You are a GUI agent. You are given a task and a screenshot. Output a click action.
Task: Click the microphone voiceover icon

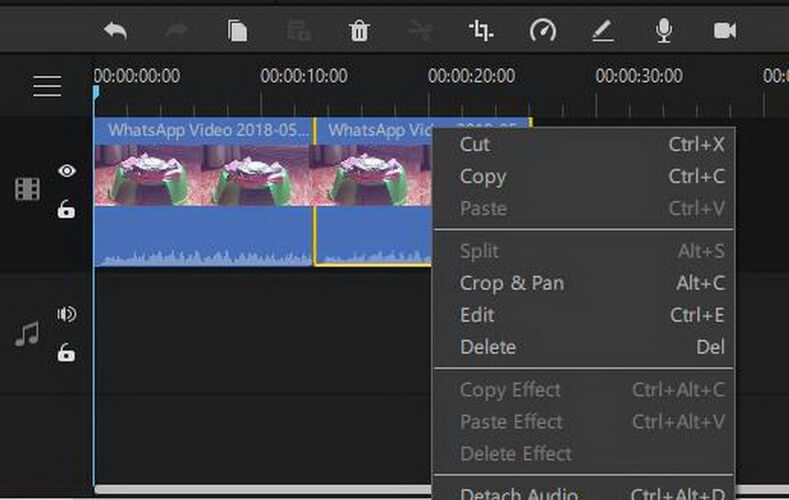pos(664,31)
